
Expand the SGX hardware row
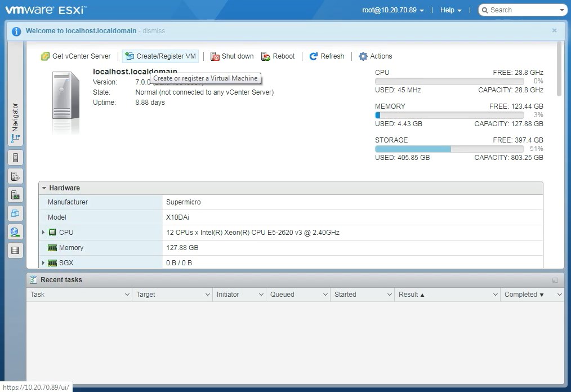click(x=43, y=262)
